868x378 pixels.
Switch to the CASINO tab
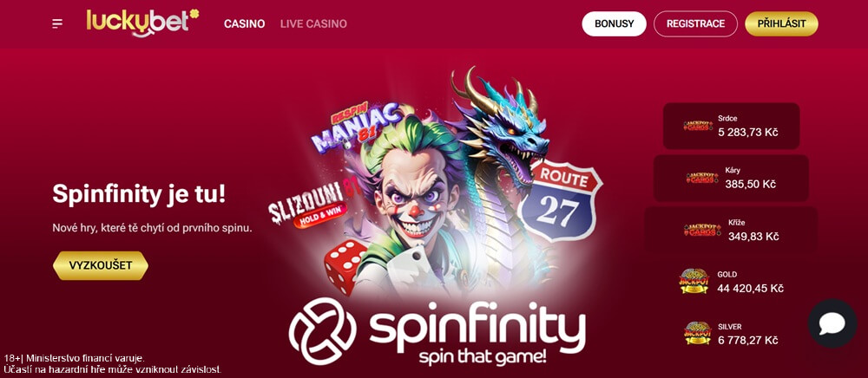click(244, 23)
